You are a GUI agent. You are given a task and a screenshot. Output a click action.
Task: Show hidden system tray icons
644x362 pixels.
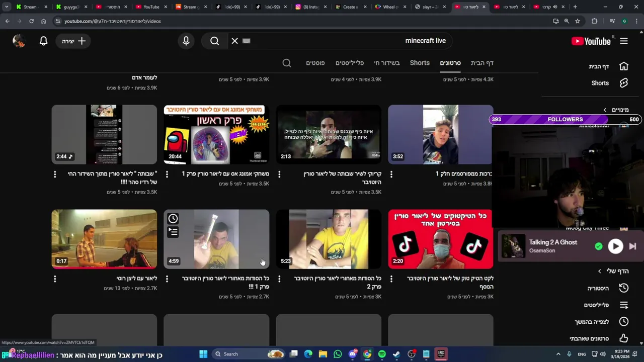click(558, 354)
